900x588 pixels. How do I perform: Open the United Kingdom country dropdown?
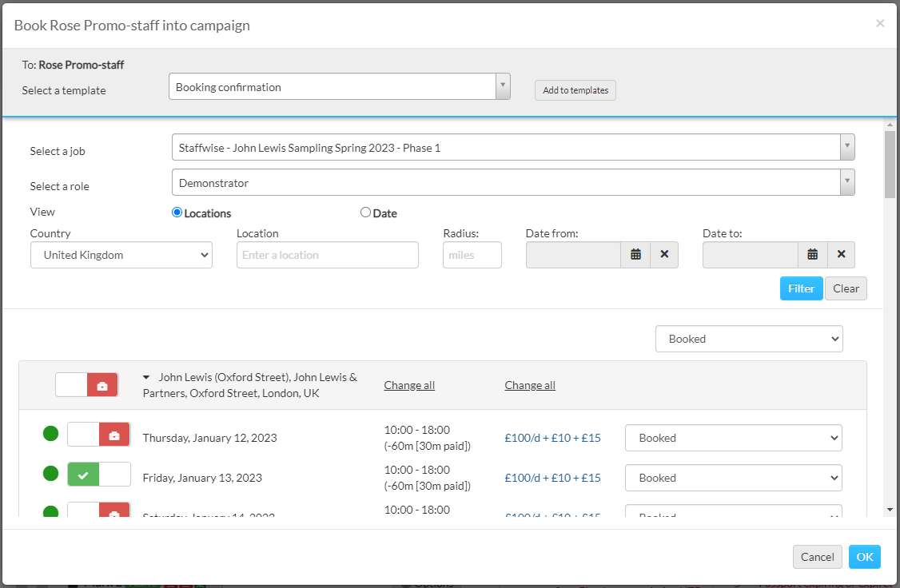(121, 255)
